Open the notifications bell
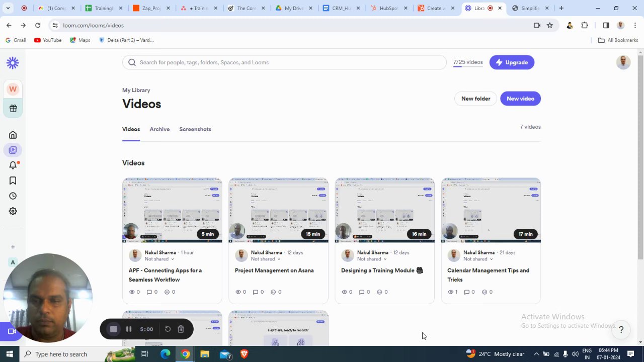644x362 pixels. pos(13,165)
